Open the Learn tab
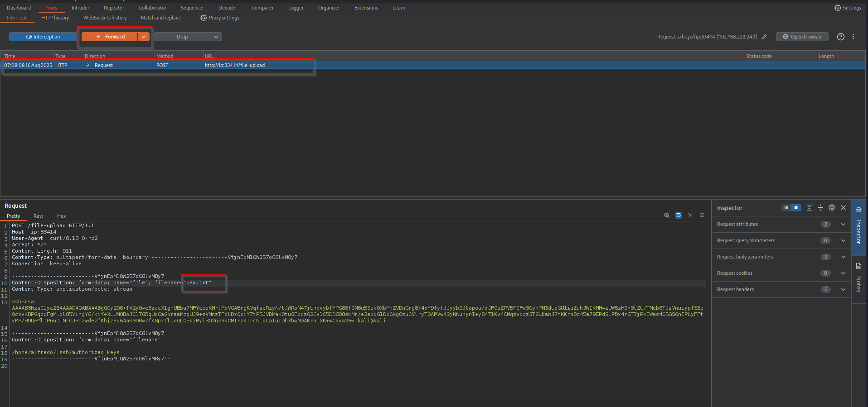 click(x=399, y=8)
